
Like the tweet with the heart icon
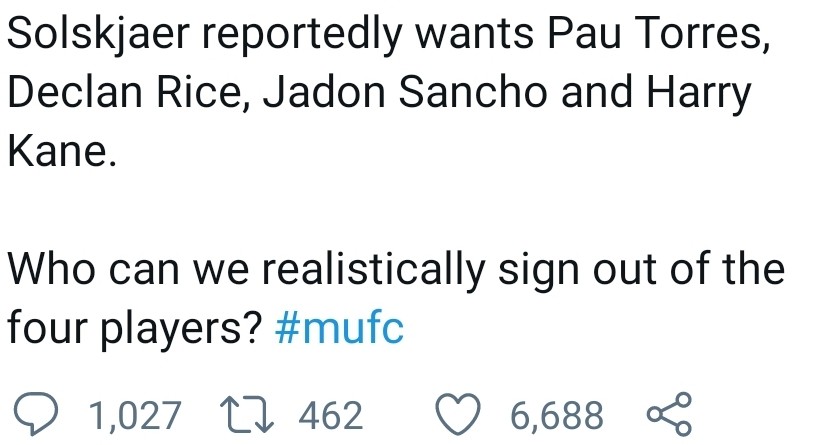(x=461, y=414)
